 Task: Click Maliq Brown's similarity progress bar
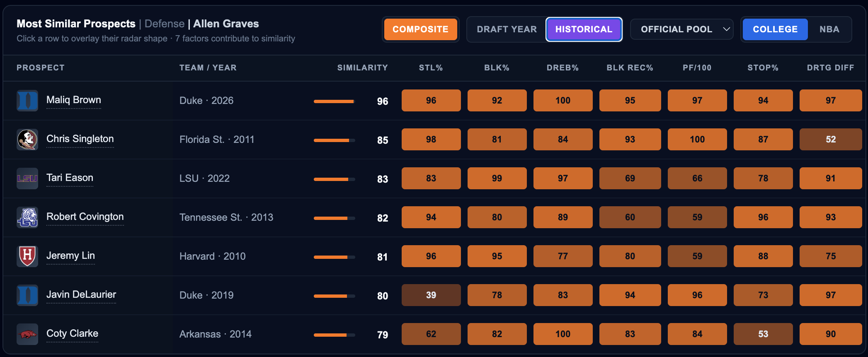click(334, 101)
